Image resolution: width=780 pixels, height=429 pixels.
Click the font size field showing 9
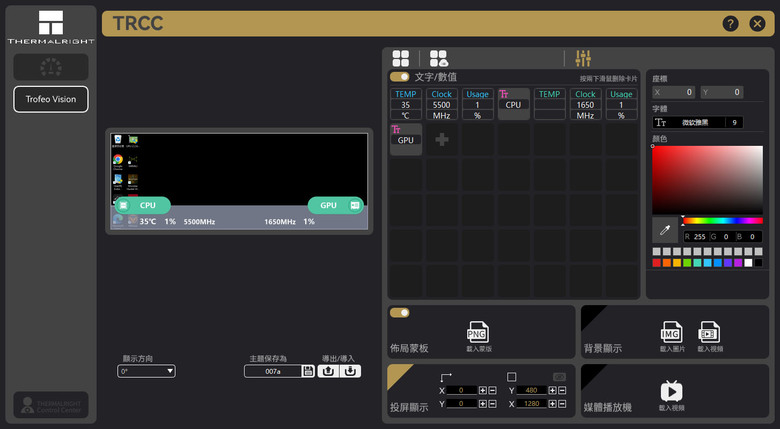click(x=734, y=122)
